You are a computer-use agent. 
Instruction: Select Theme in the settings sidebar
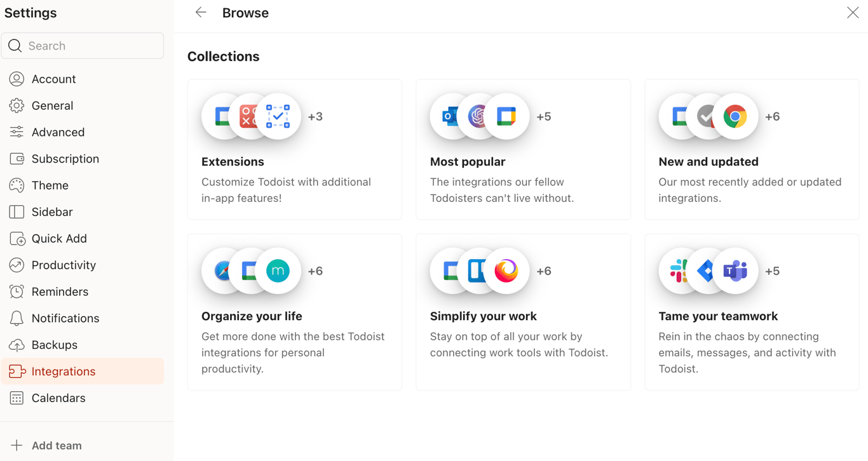click(x=50, y=185)
